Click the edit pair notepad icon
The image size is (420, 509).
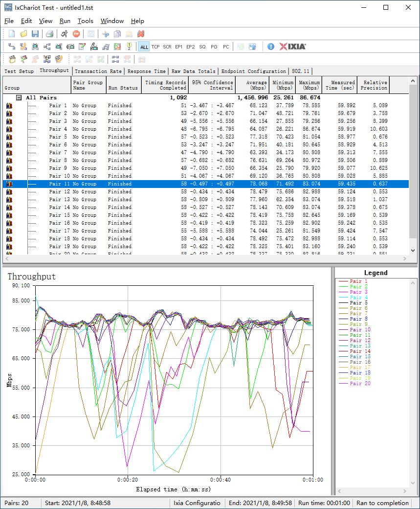point(82,46)
